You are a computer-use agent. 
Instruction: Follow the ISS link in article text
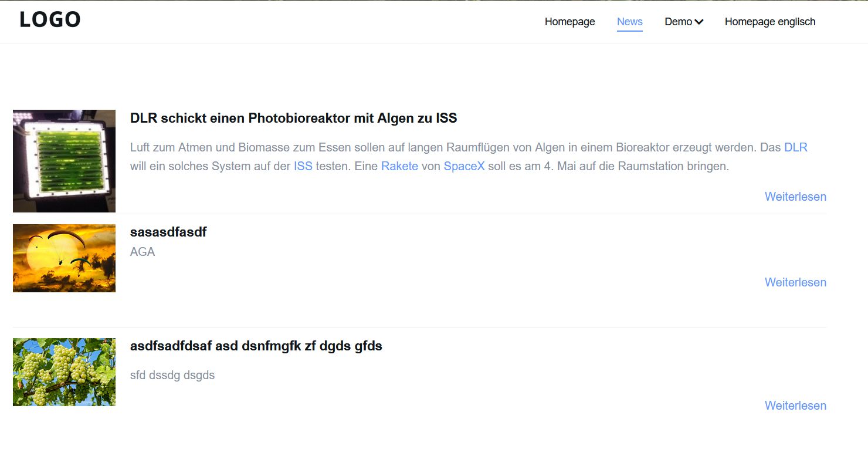(x=303, y=166)
